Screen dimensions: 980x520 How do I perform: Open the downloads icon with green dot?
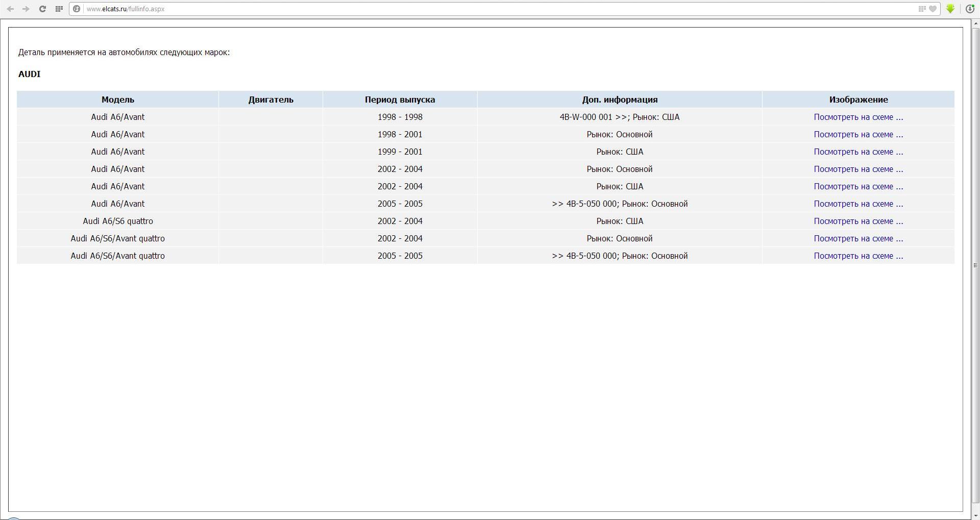970,9
